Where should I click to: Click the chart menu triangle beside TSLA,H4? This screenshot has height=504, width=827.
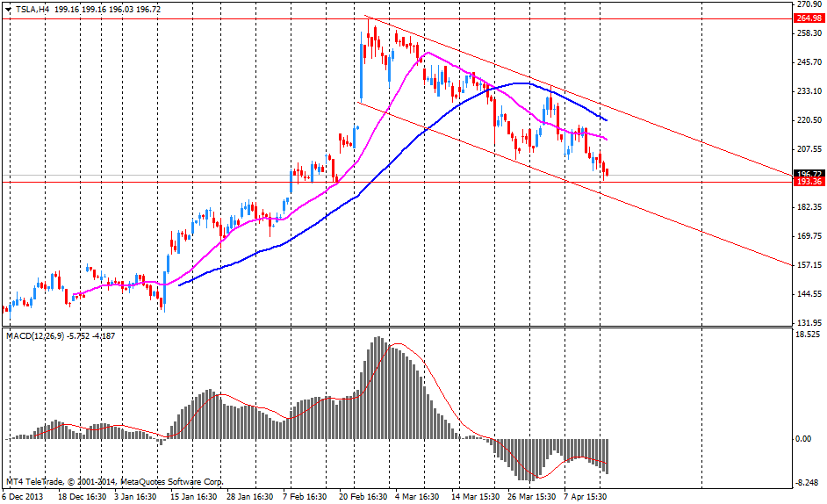(8, 10)
